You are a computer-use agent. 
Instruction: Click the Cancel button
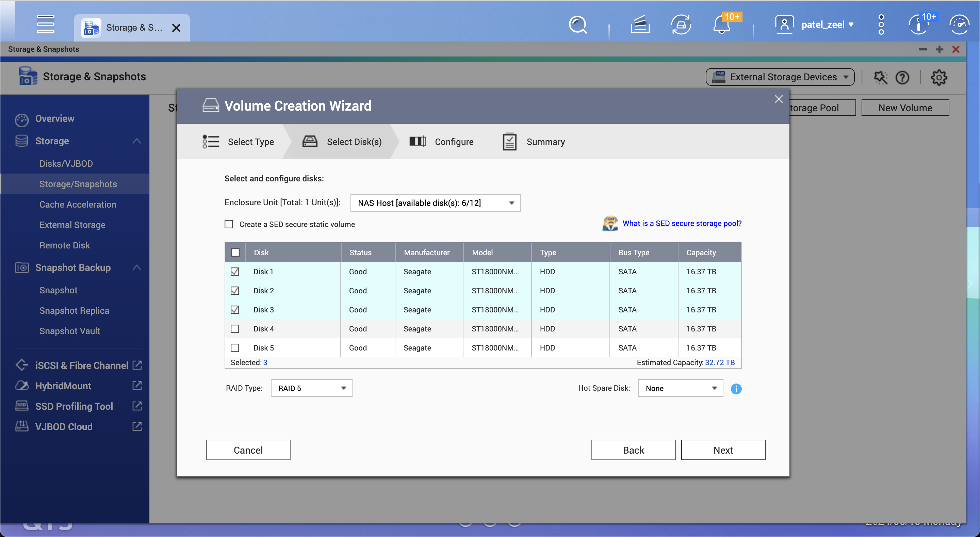coord(248,450)
